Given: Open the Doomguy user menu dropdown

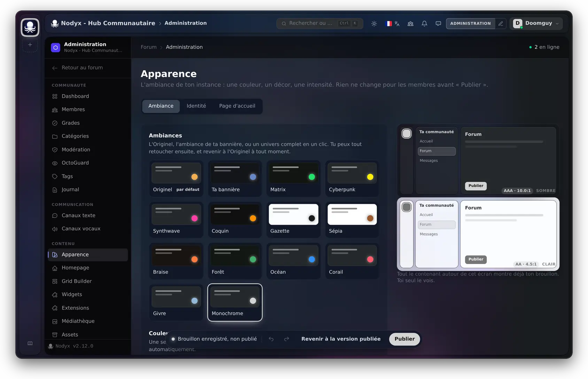Looking at the screenshot, I should pos(536,24).
